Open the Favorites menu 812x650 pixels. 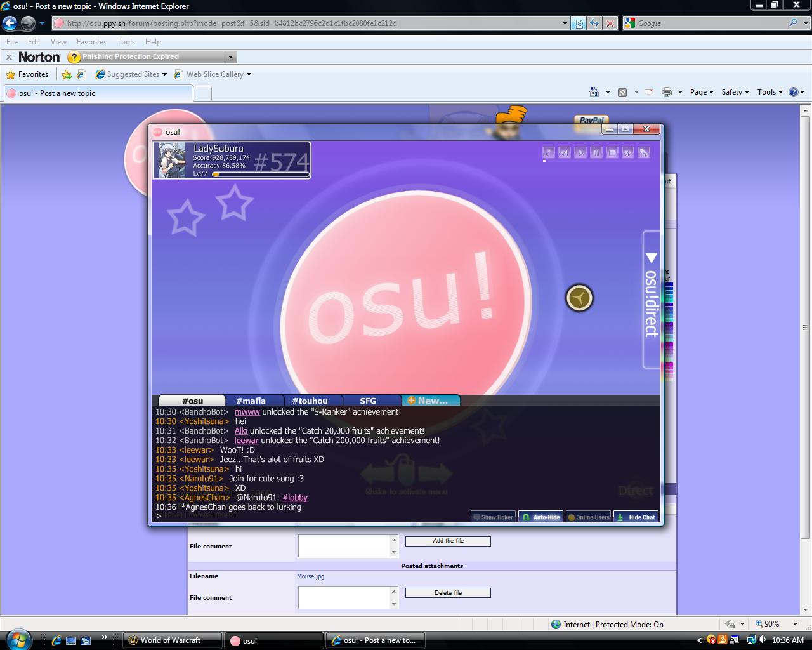point(91,42)
